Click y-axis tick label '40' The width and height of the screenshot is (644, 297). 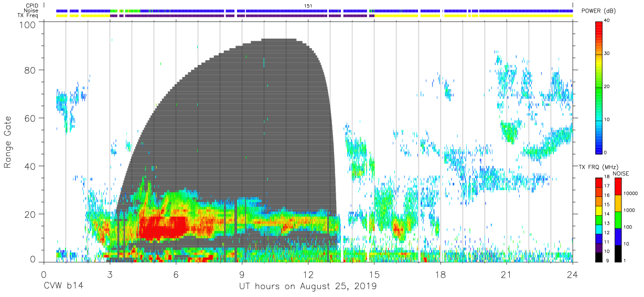pos(30,166)
